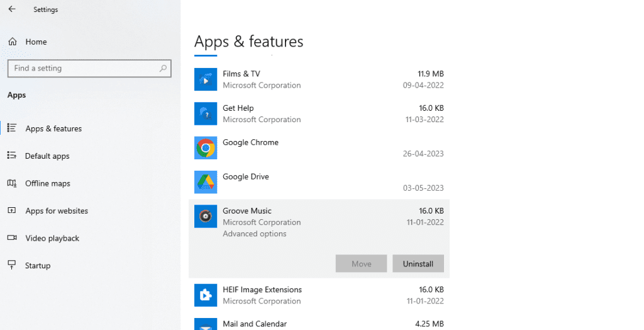
Task: Click the Google Drive logo icon
Action: pos(206,182)
